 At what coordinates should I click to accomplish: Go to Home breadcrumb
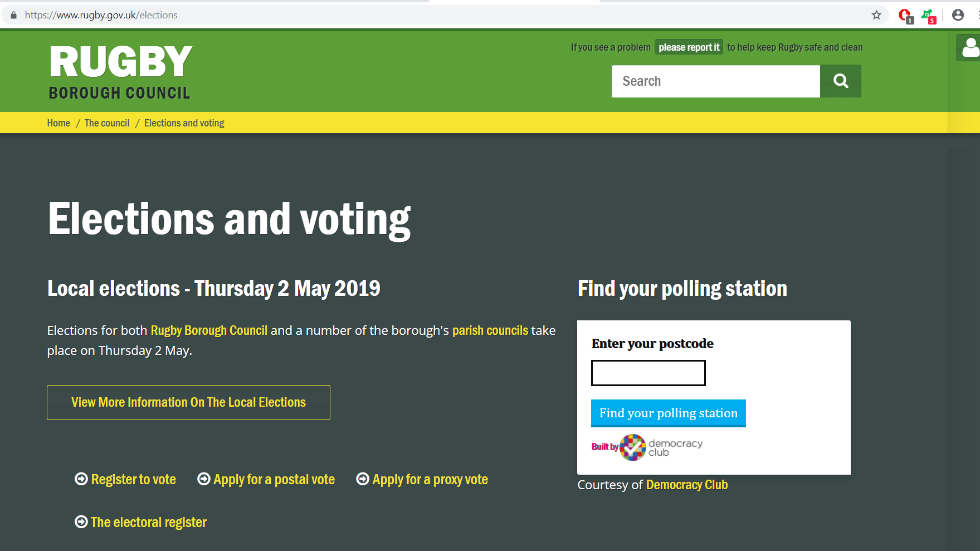(58, 123)
